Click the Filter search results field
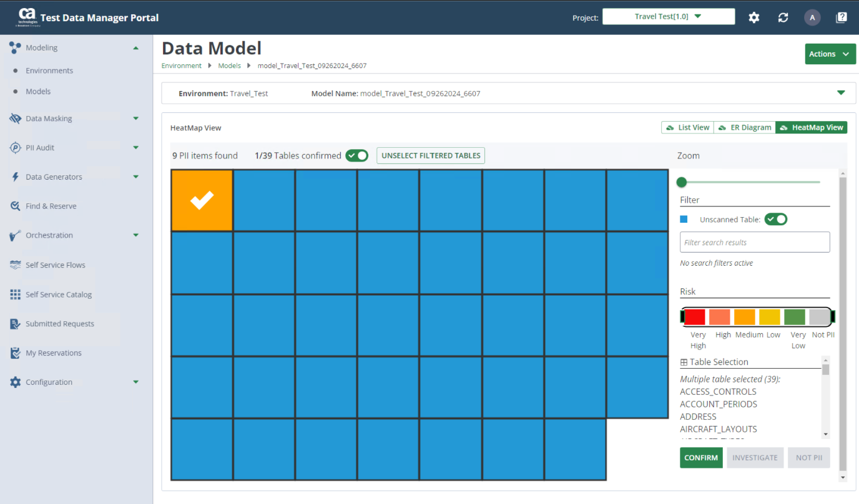This screenshot has height=504, width=859. 754,243
